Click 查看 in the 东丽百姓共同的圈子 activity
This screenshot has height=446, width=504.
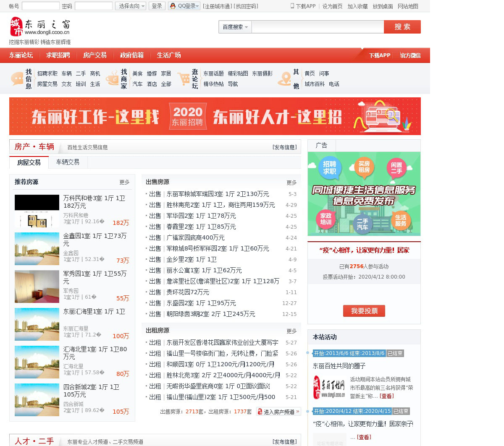coord(386,396)
